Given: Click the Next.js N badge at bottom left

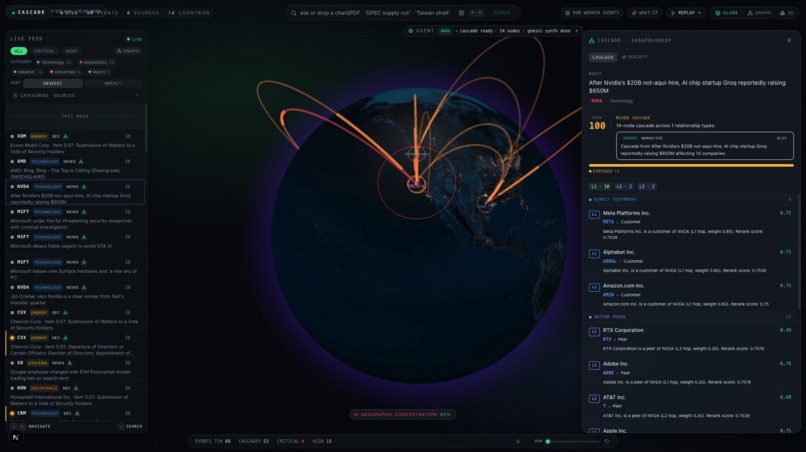Looking at the screenshot, I should [x=15, y=438].
